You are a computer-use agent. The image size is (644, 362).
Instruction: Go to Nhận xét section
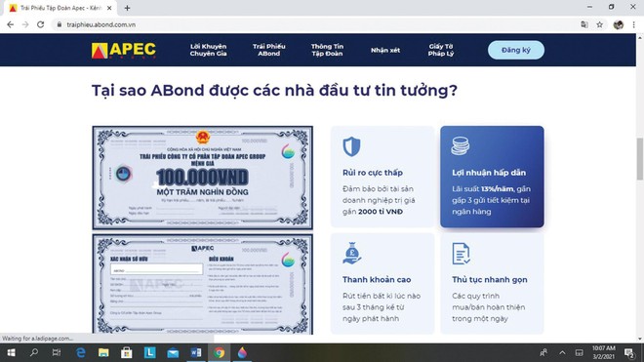[x=385, y=50]
